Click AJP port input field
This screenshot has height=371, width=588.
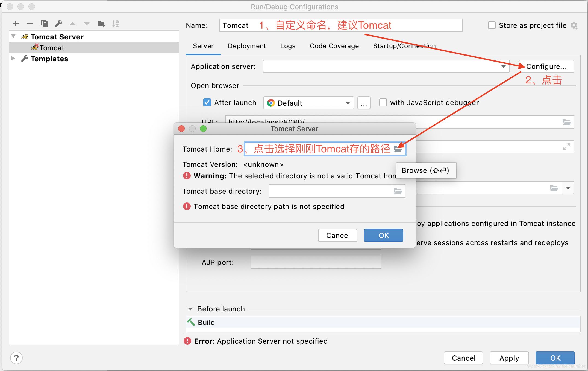pyautogui.click(x=316, y=262)
